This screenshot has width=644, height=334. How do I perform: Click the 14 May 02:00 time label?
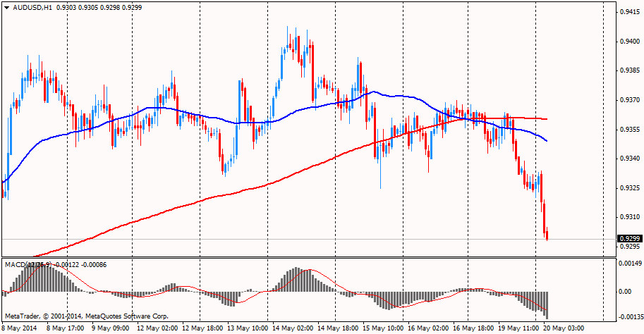(x=293, y=328)
